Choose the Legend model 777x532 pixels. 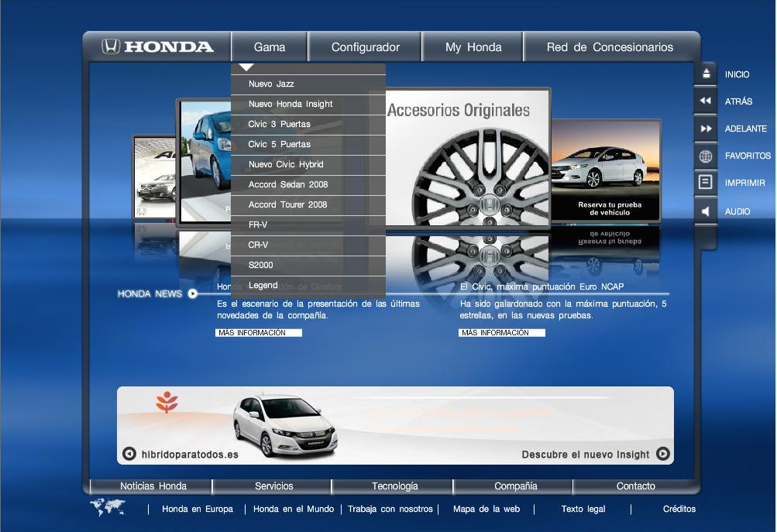point(308,286)
